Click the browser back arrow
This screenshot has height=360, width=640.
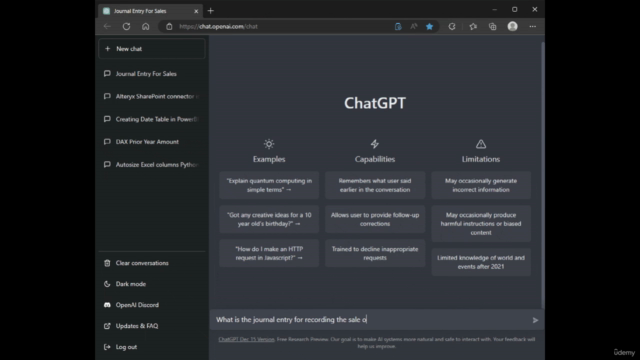tap(107, 27)
